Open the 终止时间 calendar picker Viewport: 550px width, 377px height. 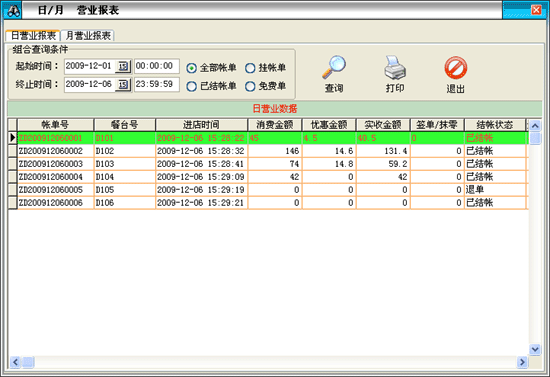click(123, 85)
